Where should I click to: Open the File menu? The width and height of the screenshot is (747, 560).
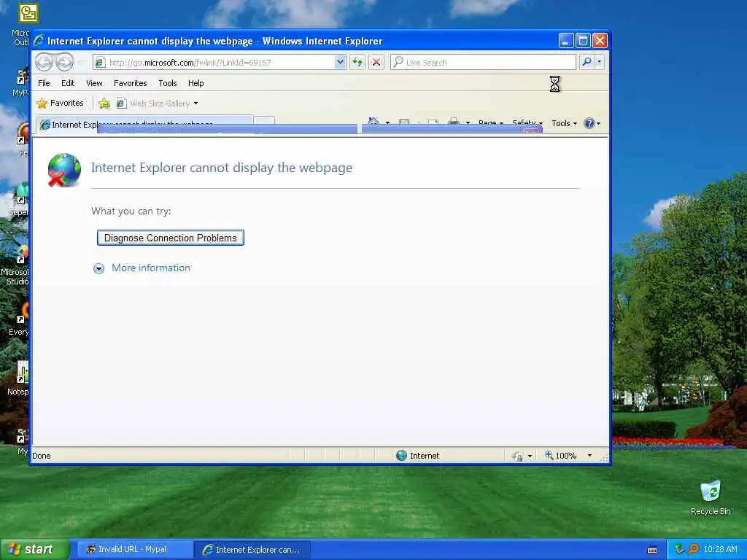click(x=44, y=83)
